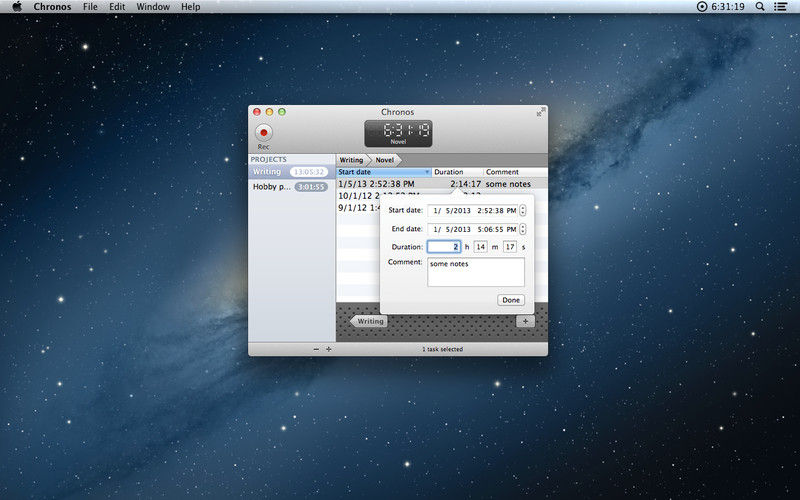
Task: Add a tag with the dotted-area plus button
Action: pos(525,321)
